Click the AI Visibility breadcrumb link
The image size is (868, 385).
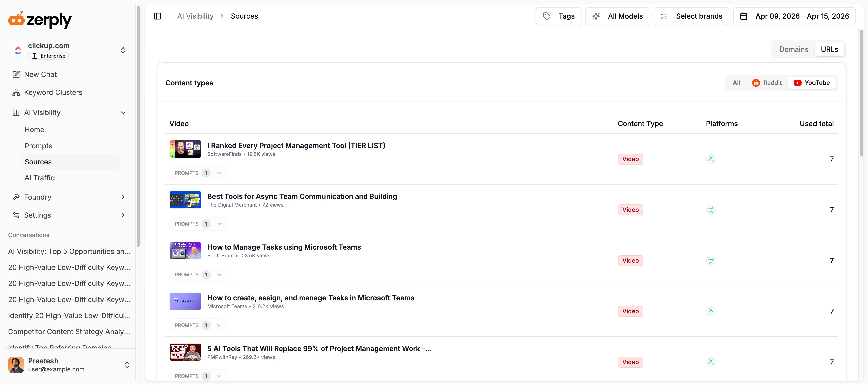click(195, 16)
